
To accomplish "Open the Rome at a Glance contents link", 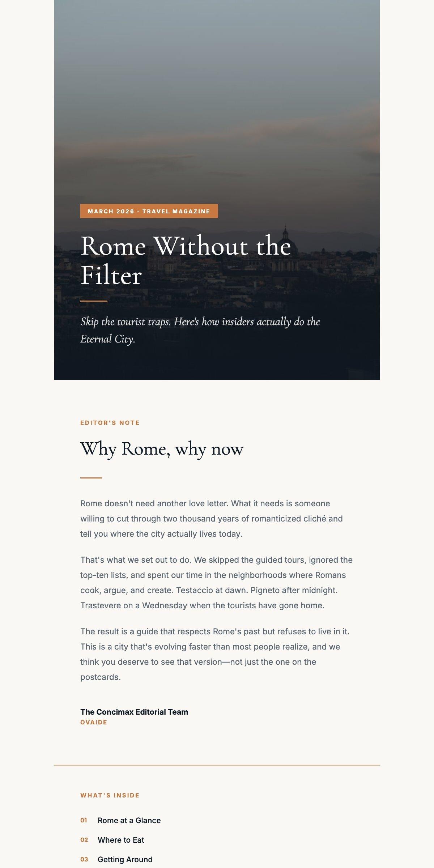I will 129,821.
